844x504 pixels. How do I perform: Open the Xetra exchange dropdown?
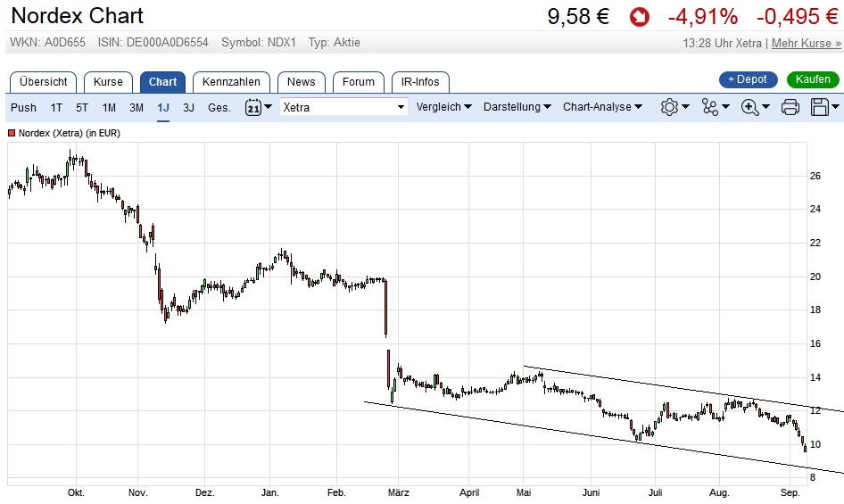click(343, 107)
